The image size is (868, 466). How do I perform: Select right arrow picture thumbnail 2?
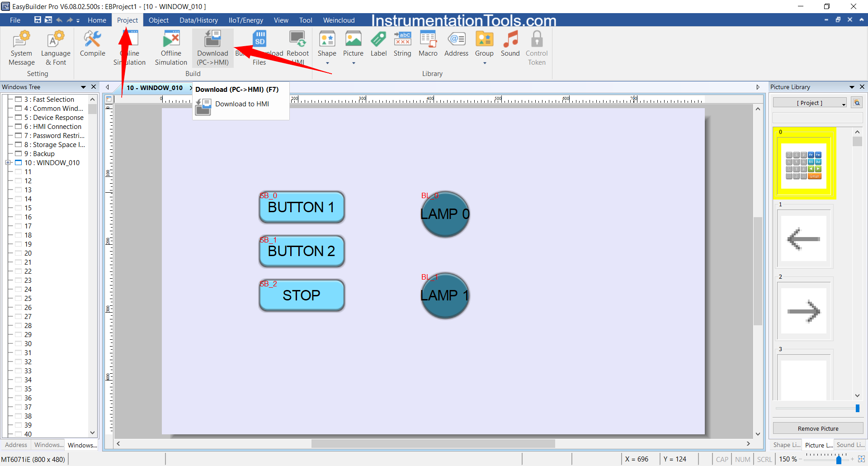point(804,311)
